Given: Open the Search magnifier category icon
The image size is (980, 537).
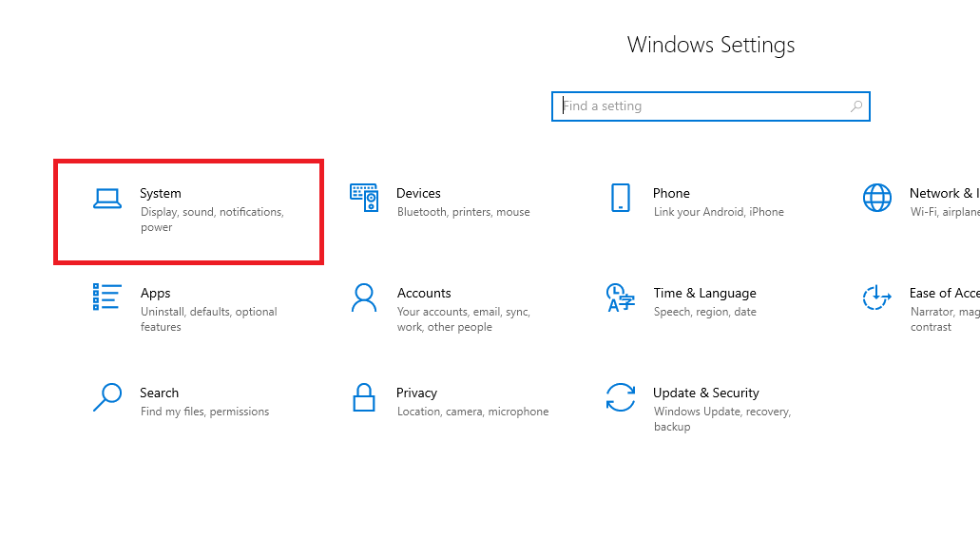Looking at the screenshot, I should [x=106, y=397].
